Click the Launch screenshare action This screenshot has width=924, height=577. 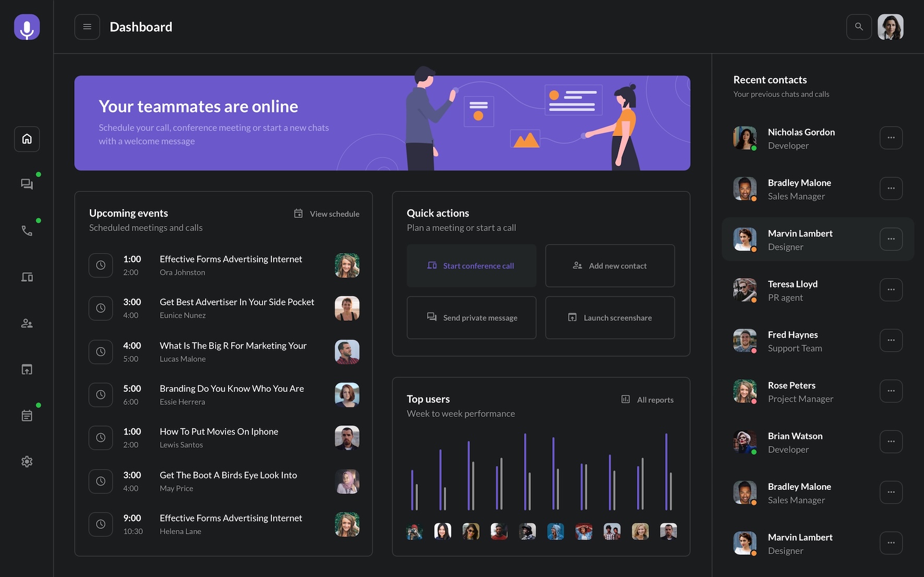pyautogui.click(x=610, y=318)
